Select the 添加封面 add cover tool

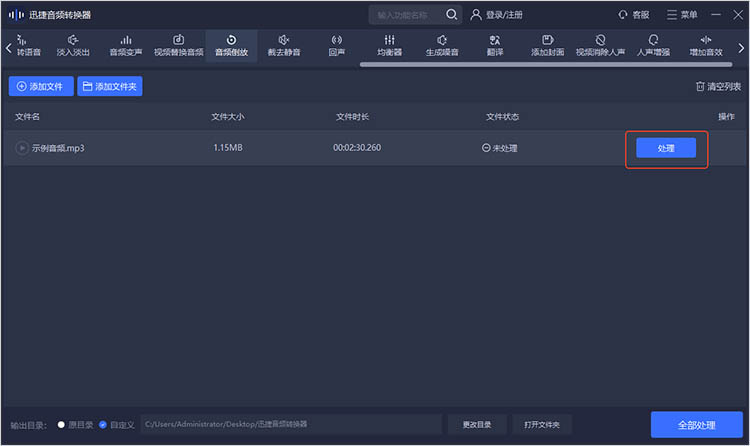click(x=547, y=46)
